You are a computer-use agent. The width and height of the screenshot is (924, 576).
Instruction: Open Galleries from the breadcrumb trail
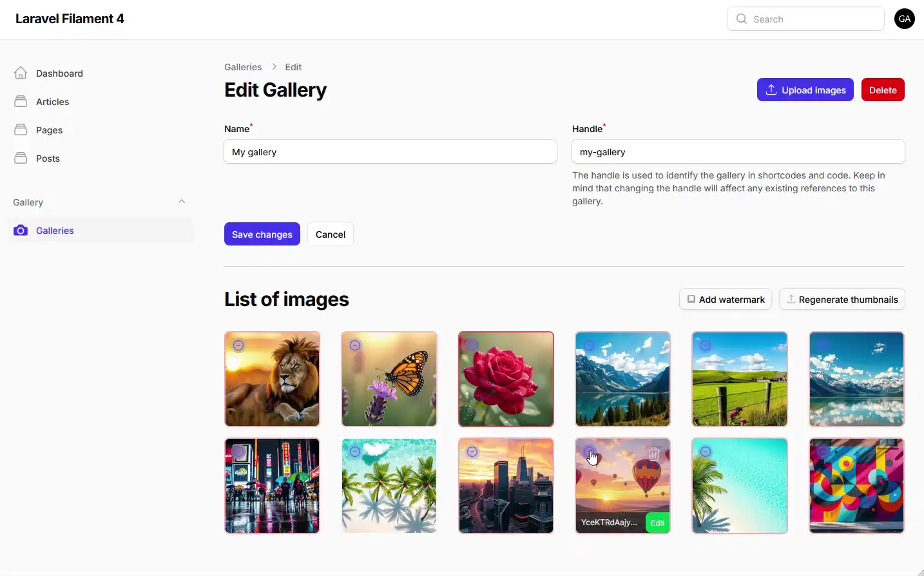[243, 66]
